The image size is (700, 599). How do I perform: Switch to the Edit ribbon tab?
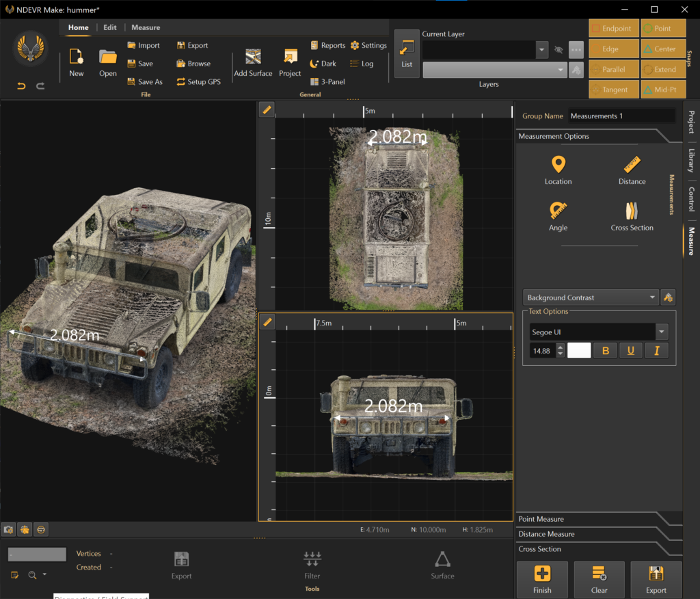pyautogui.click(x=110, y=27)
